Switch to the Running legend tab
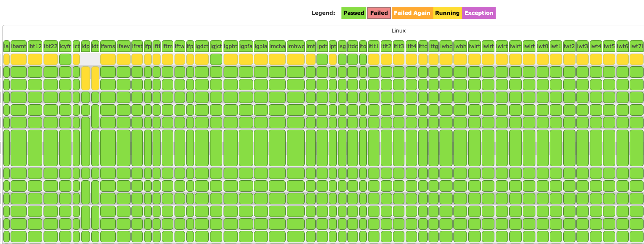This screenshot has height=244, width=644. point(448,13)
